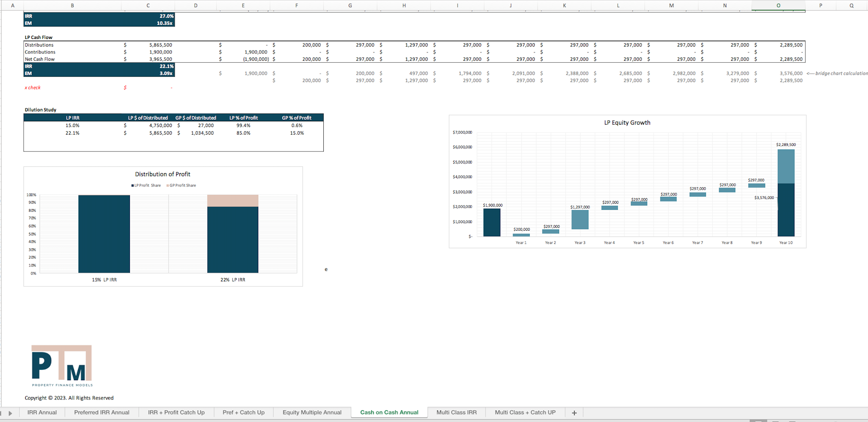Toggle the GP Profit Share legend entry
868x422 pixels.
(x=181, y=185)
